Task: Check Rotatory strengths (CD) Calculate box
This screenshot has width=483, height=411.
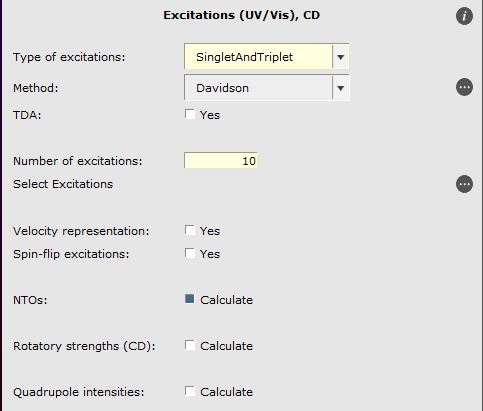Action: (x=190, y=345)
